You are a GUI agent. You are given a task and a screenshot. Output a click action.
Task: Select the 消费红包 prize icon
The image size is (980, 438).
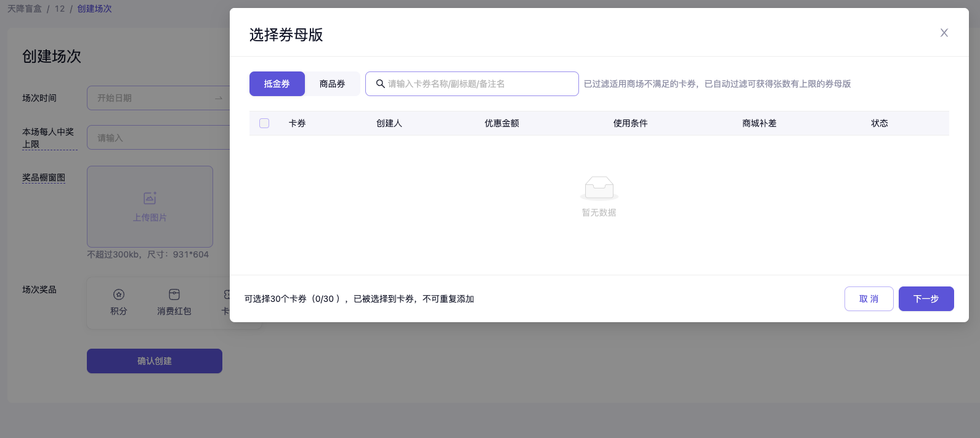(174, 295)
